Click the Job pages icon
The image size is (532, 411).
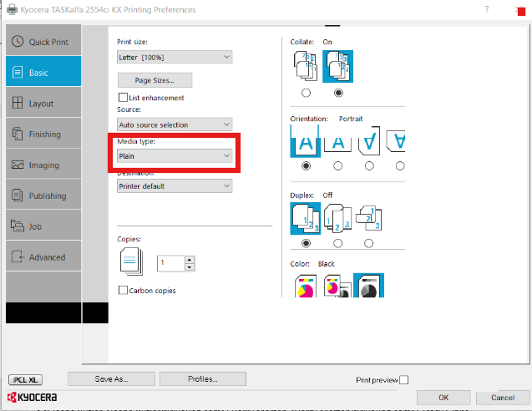(18, 226)
